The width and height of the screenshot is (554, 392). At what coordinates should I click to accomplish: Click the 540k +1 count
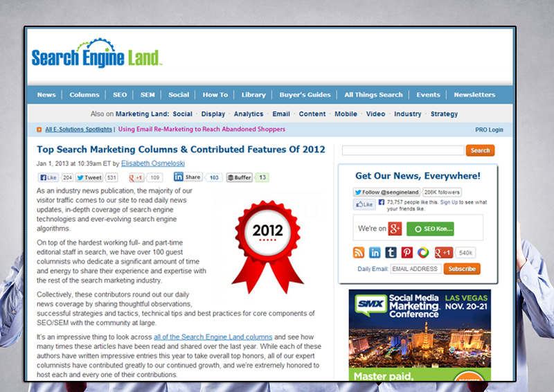[465, 253]
